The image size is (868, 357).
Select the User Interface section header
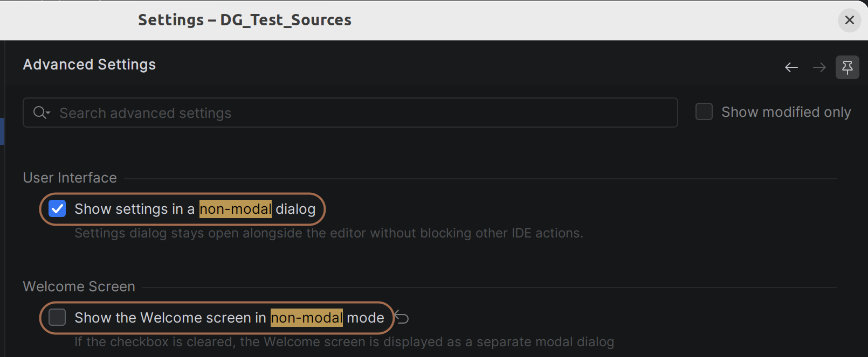pos(70,178)
